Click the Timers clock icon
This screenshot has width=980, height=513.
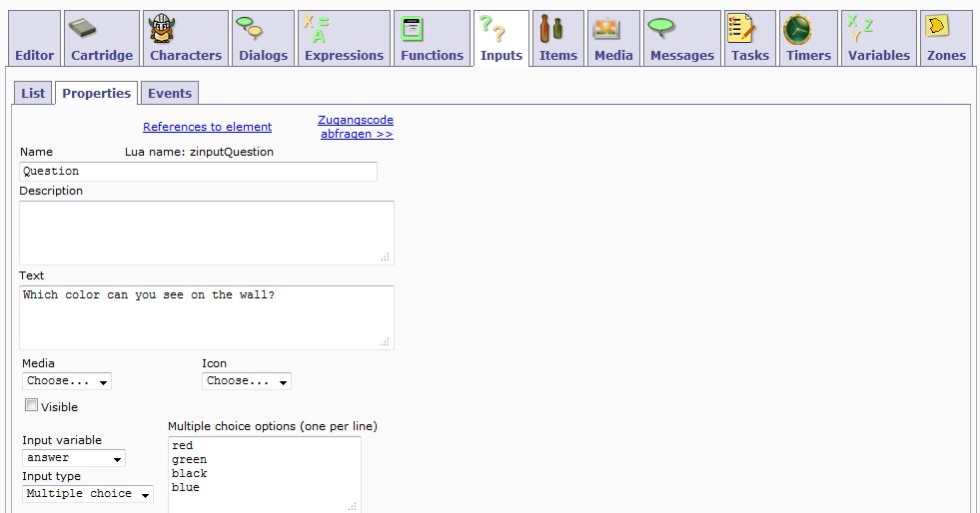click(x=797, y=30)
